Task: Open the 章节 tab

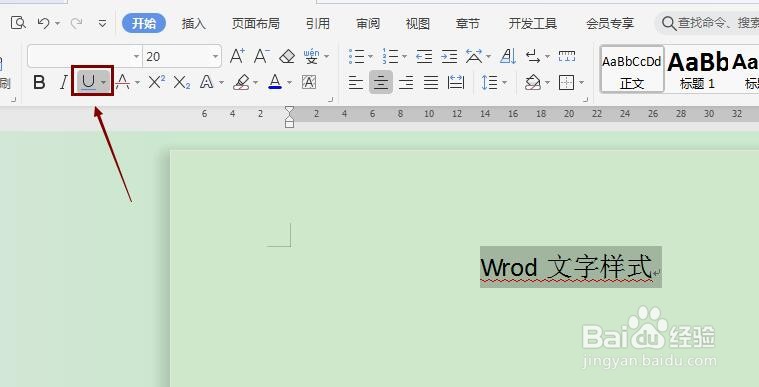Action: pos(468,23)
